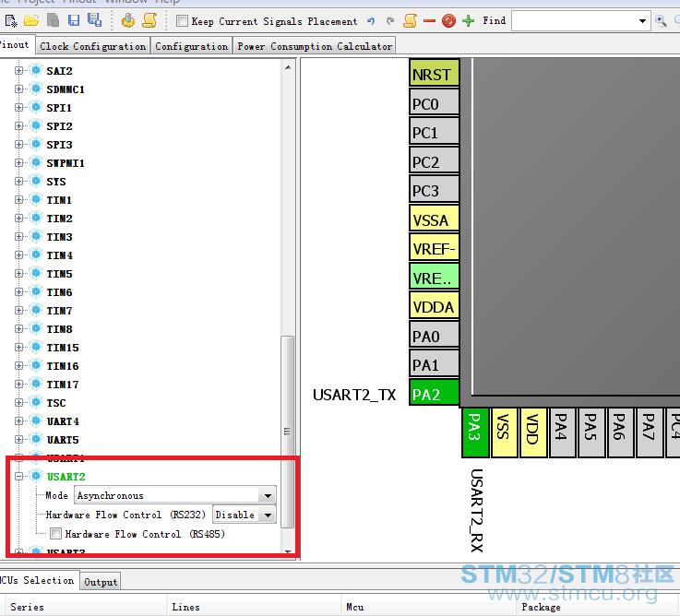Image resolution: width=680 pixels, height=616 pixels.
Task: Click the PC0 pin
Action: click(x=434, y=102)
